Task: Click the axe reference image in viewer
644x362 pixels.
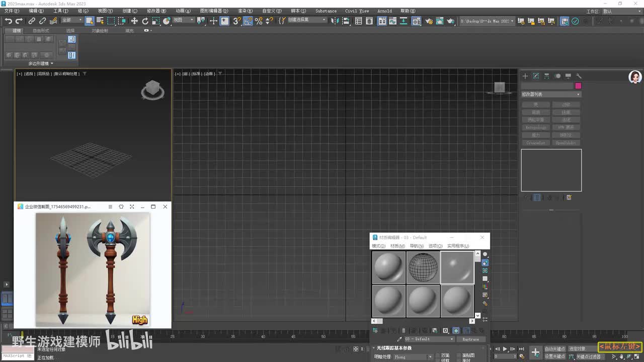Action: 93,270
